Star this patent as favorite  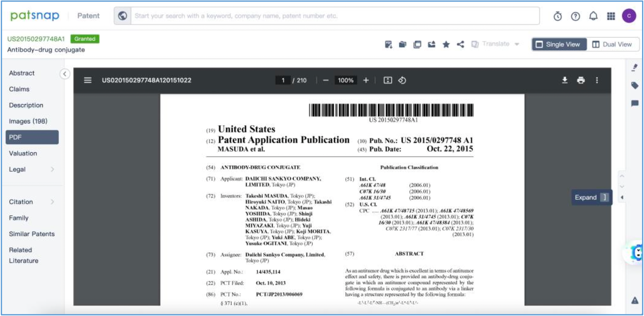[446, 44]
